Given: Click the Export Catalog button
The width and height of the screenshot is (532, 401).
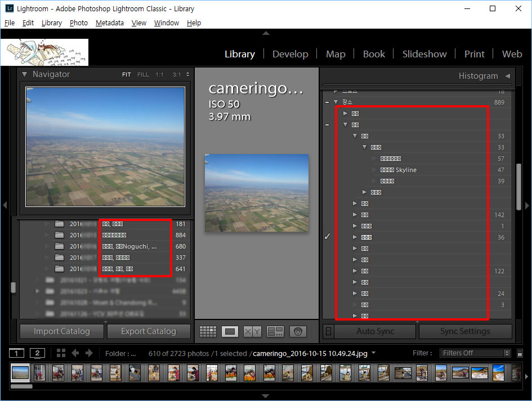Looking at the screenshot, I should [149, 331].
